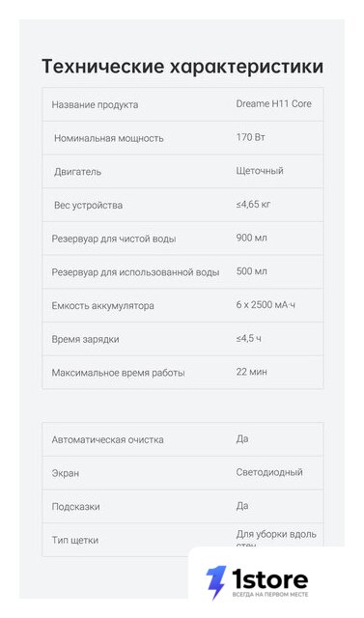This screenshot has height=618, width=364.
Task: Click the blue lightning bolt 1store icon
Action: [216, 582]
